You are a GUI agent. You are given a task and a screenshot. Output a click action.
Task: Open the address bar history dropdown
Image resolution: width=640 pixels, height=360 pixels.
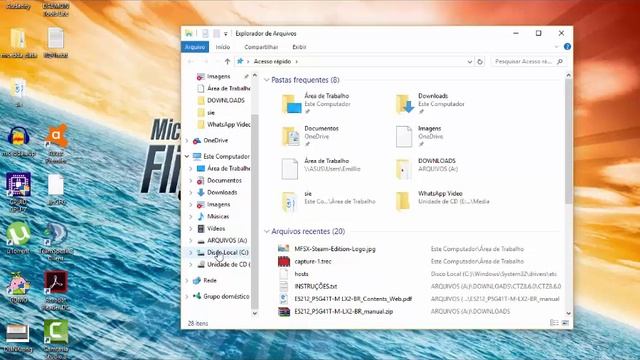(x=469, y=62)
